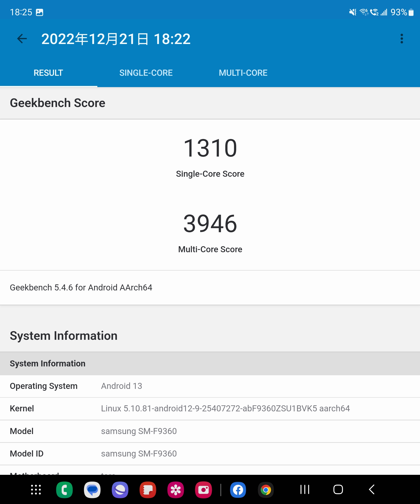
Task: Tap the system back navigation button
Action: coord(372,489)
